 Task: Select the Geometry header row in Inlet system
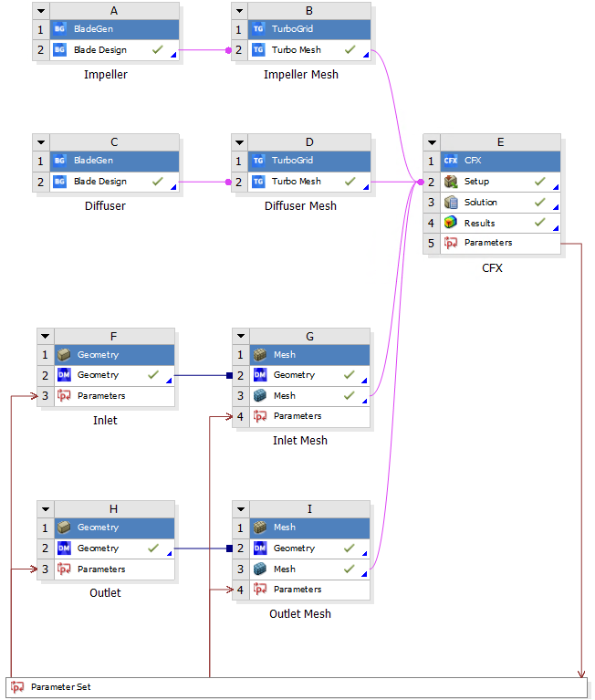click(113, 355)
